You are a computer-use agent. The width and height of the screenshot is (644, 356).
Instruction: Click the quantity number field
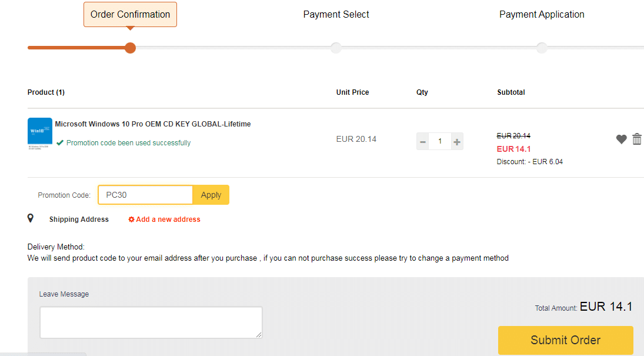pos(440,142)
